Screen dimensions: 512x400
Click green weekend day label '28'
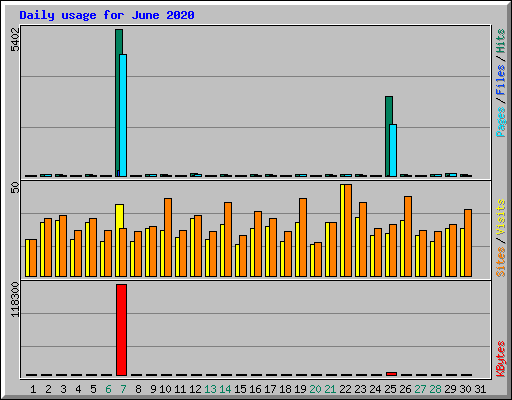pyautogui.click(x=435, y=389)
